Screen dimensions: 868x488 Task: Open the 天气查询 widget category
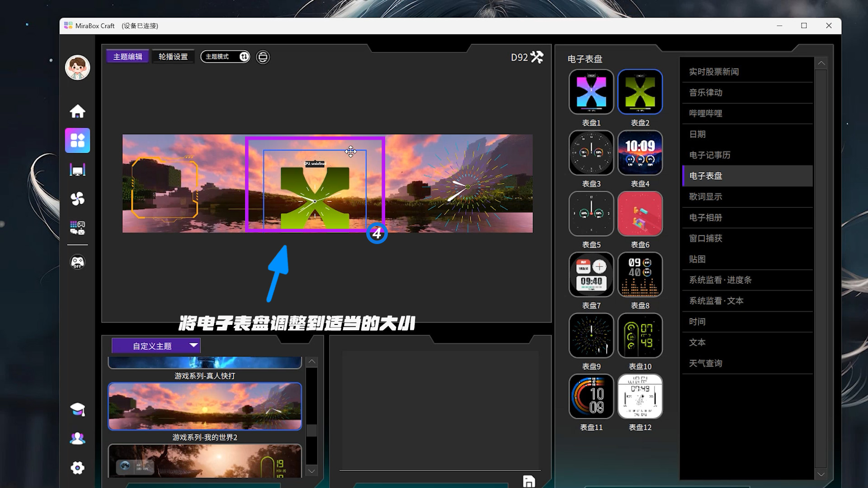(x=747, y=363)
